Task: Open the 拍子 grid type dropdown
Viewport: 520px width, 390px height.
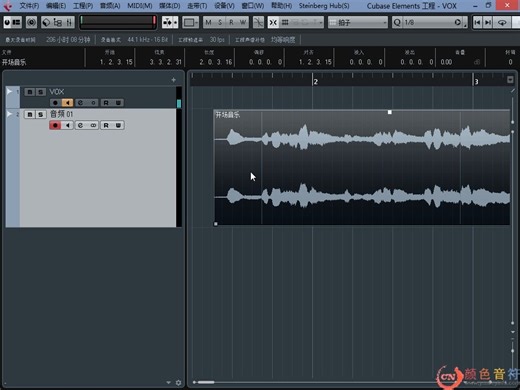Action: pos(358,22)
